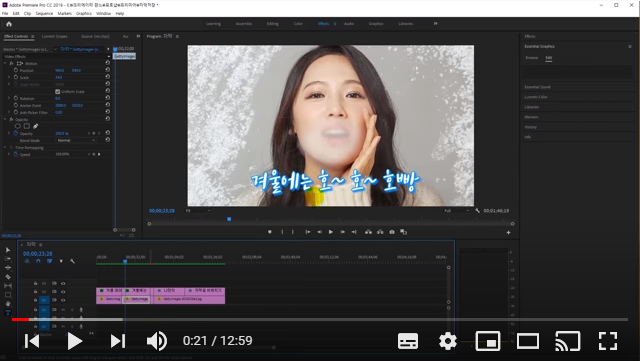The width and height of the screenshot is (640, 361).
Task: Toggle the eye of the top video track
Action: click(x=63, y=283)
